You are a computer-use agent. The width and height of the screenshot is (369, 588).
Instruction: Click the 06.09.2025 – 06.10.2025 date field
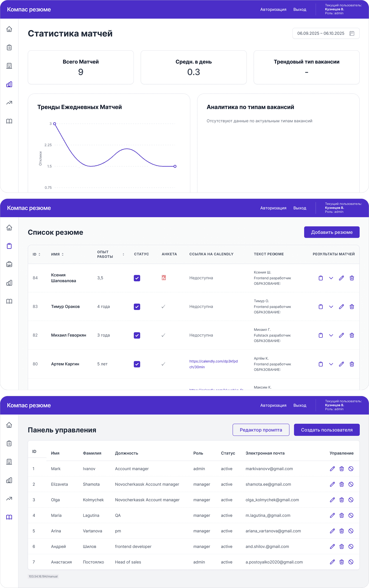[326, 33]
